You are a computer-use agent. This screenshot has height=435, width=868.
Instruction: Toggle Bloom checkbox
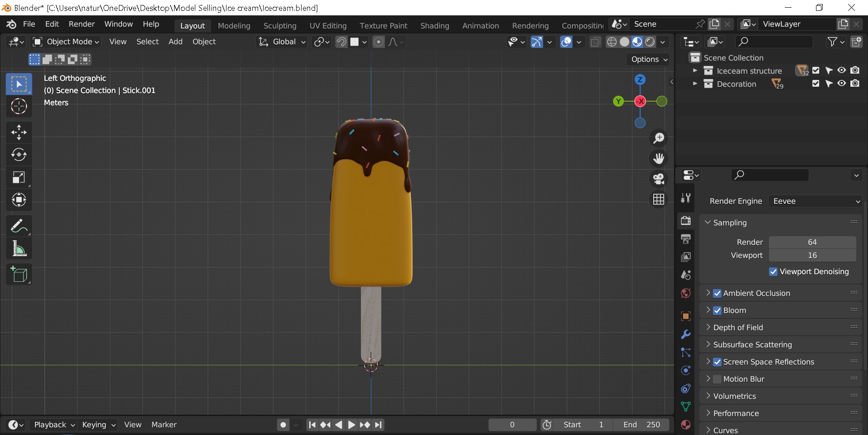click(x=717, y=310)
